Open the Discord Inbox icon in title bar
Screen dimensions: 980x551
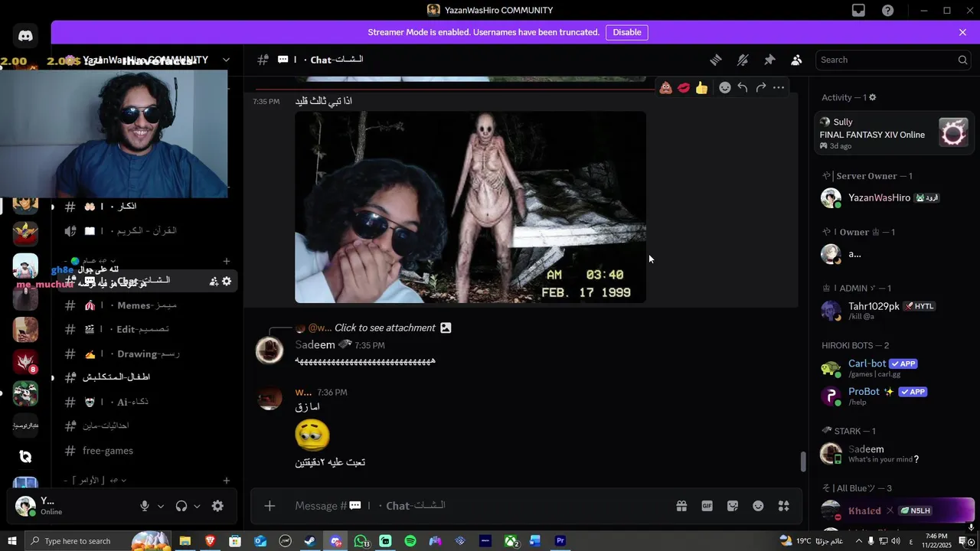tap(858, 10)
